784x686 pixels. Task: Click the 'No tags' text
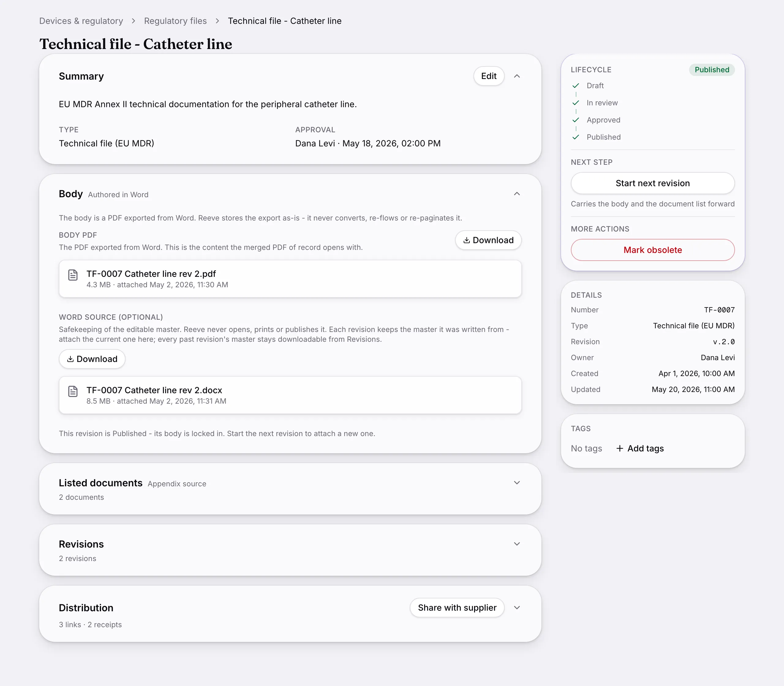[586, 448]
